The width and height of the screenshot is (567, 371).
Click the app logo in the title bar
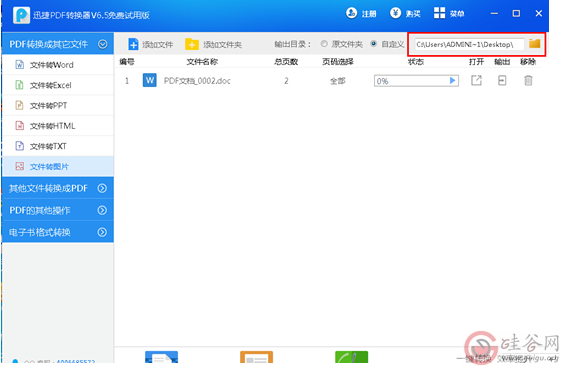pyautogui.click(x=21, y=15)
